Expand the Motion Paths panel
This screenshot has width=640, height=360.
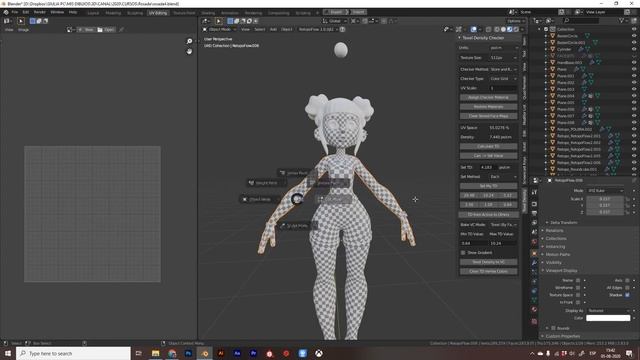click(557, 254)
